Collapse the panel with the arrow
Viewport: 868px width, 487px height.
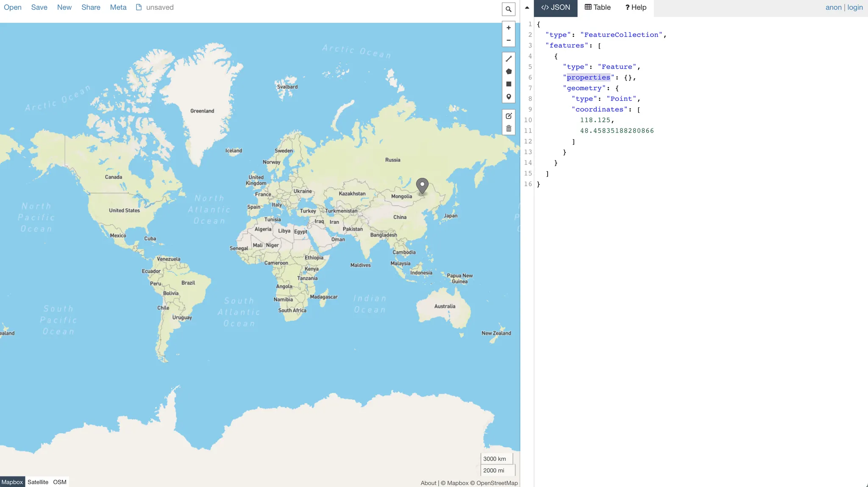point(527,8)
